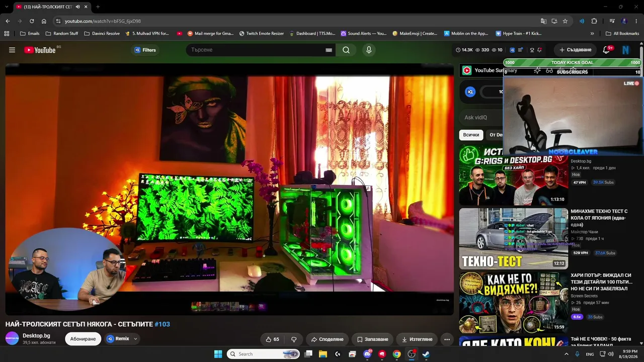Screen dimensions: 644x362
Task: Click the vidIQ trophy icon in header
Action: click(x=531, y=50)
